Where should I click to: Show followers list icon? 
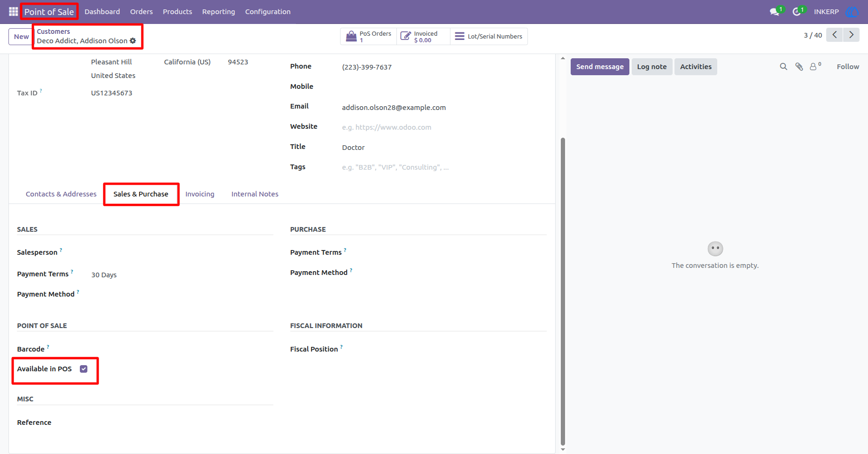(815, 66)
